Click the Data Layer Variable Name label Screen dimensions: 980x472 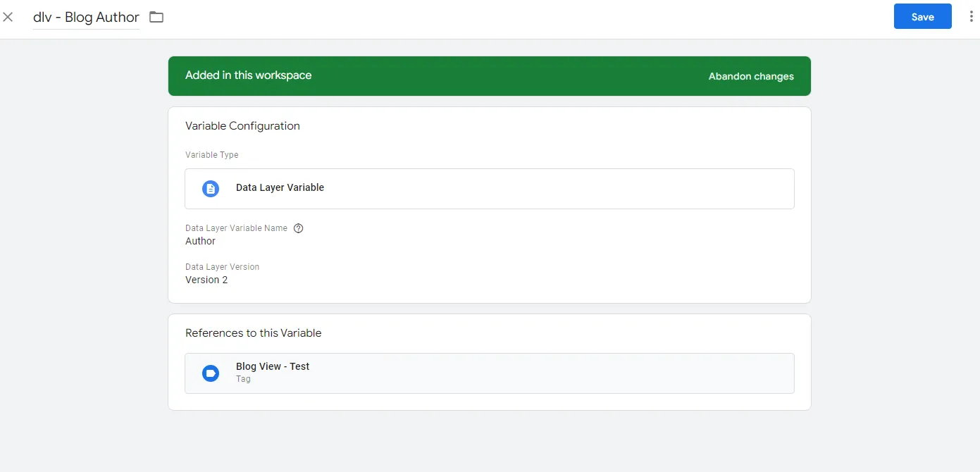(236, 228)
